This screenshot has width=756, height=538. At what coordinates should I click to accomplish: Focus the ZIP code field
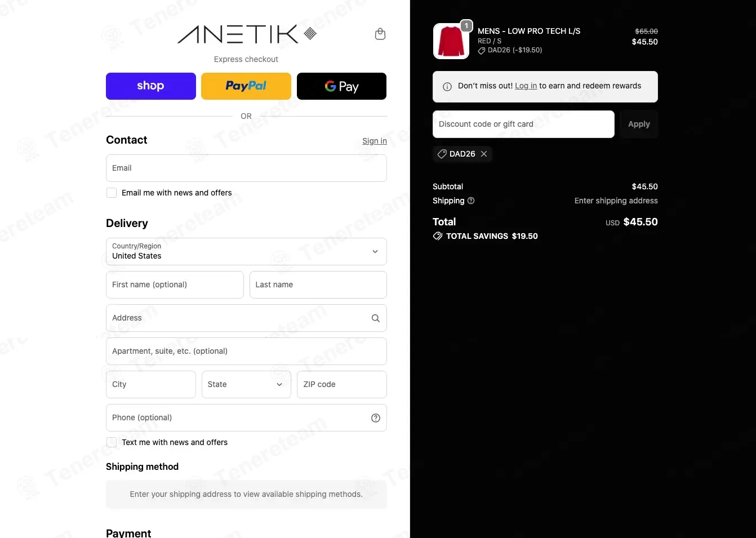tap(342, 384)
